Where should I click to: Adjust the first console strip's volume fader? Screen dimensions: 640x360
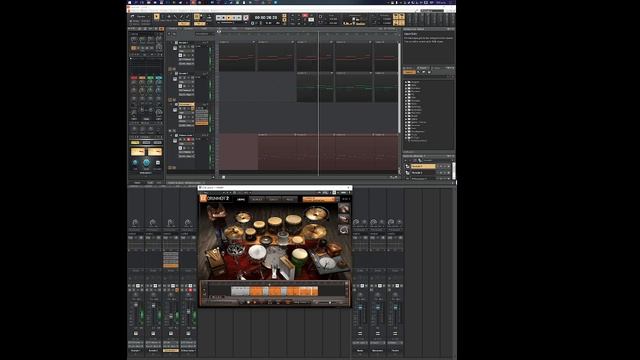coord(136,305)
